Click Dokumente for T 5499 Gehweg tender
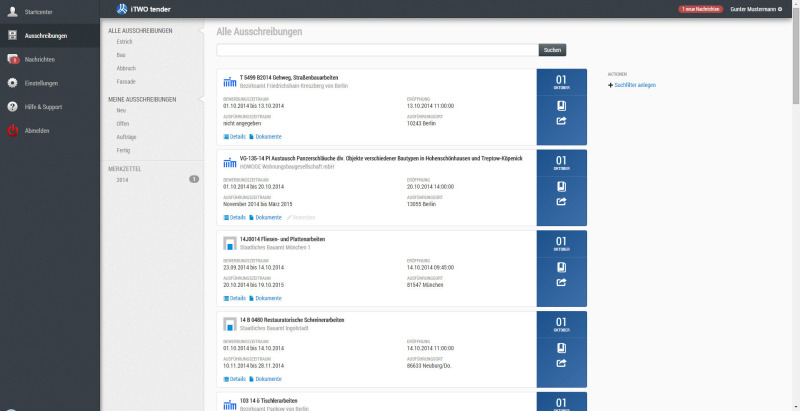The height and width of the screenshot is (411, 800). tap(265, 137)
